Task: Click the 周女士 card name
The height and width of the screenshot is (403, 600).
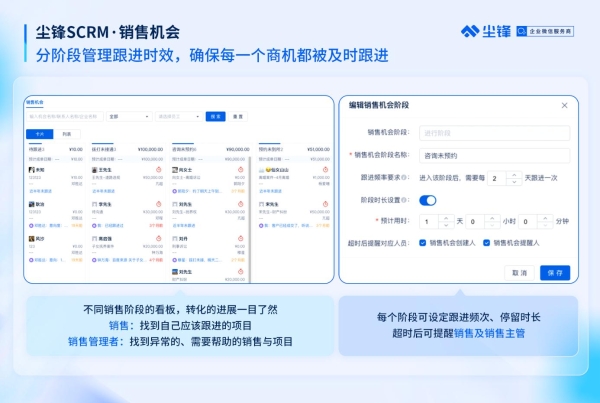Action: click(x=186, y=170)
